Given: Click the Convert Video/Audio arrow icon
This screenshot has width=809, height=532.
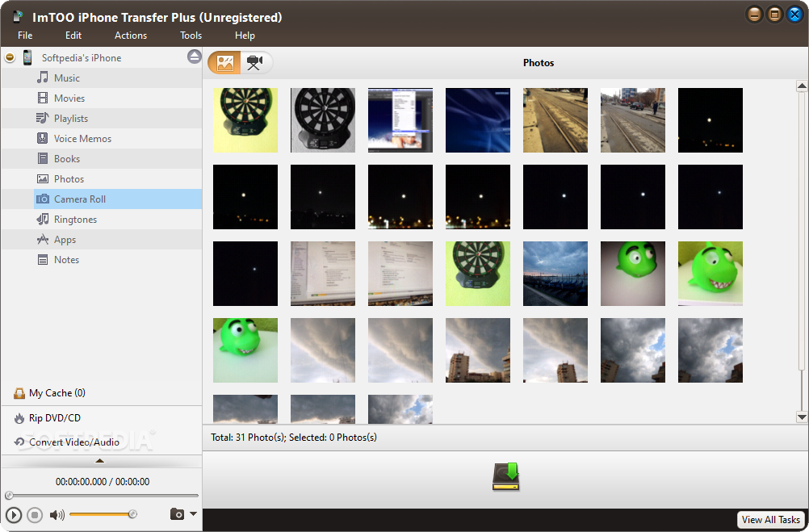Looking at the screenshot, I should (x=19, y=442).
